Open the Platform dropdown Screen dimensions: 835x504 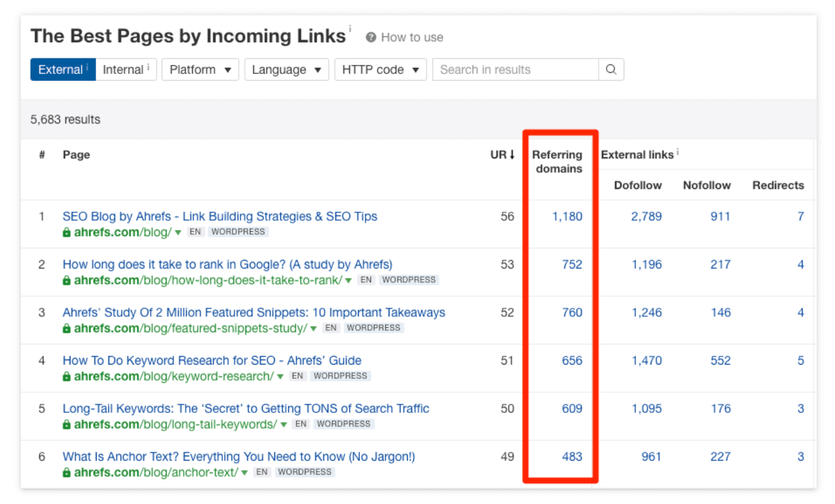tap(200, 70)
